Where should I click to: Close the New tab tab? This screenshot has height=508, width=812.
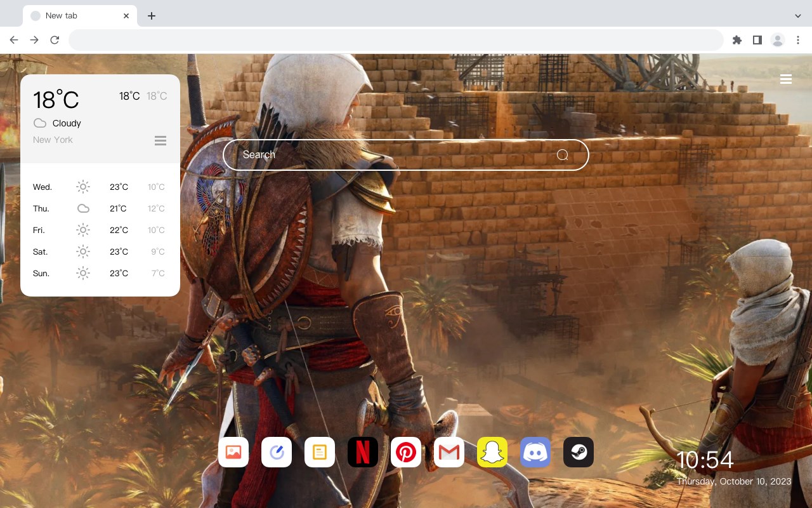[126, 16]
